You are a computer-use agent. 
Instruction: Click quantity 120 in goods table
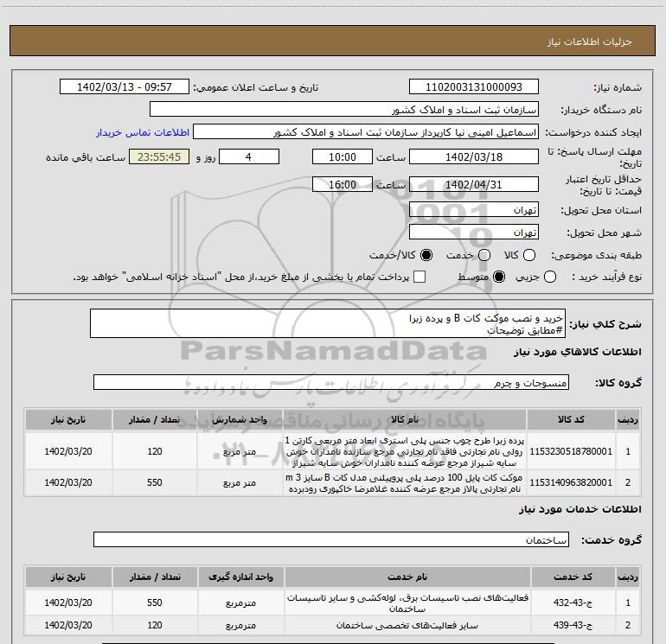(155, 451)
